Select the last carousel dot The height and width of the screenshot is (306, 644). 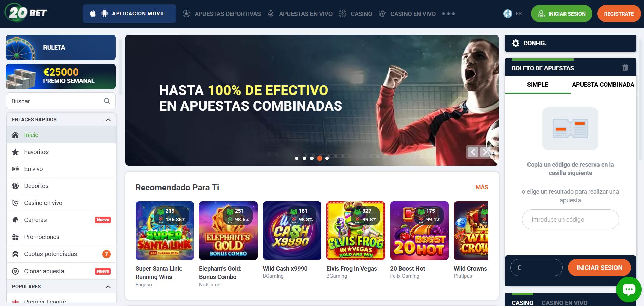(327, 158)
